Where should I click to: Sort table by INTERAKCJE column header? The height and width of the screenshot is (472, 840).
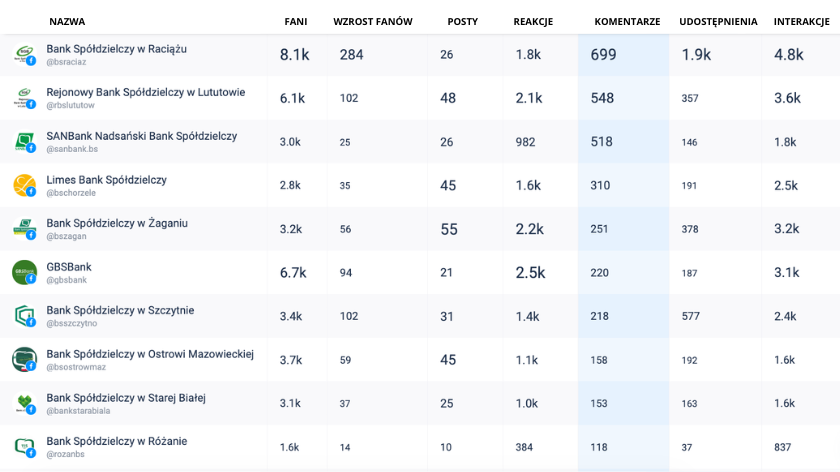point(801,21)
